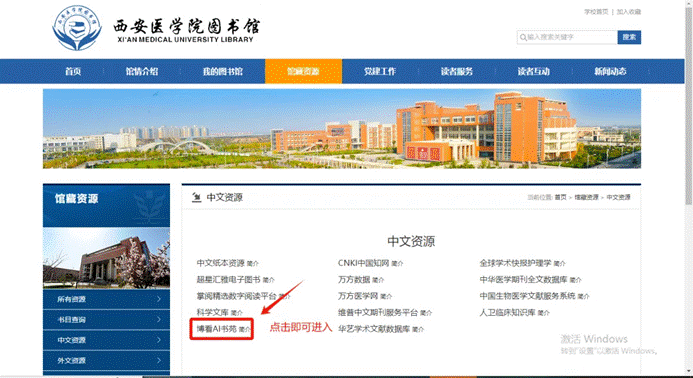Click 简介 next to 超星汇雅电子图书
The image size is (693, 378).
(x=268, y=280)
